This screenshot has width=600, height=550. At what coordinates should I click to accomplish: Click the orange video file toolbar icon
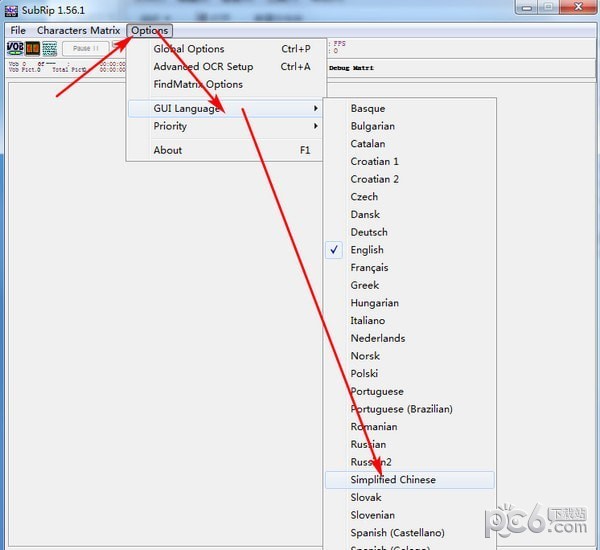(x=33, y=49)
